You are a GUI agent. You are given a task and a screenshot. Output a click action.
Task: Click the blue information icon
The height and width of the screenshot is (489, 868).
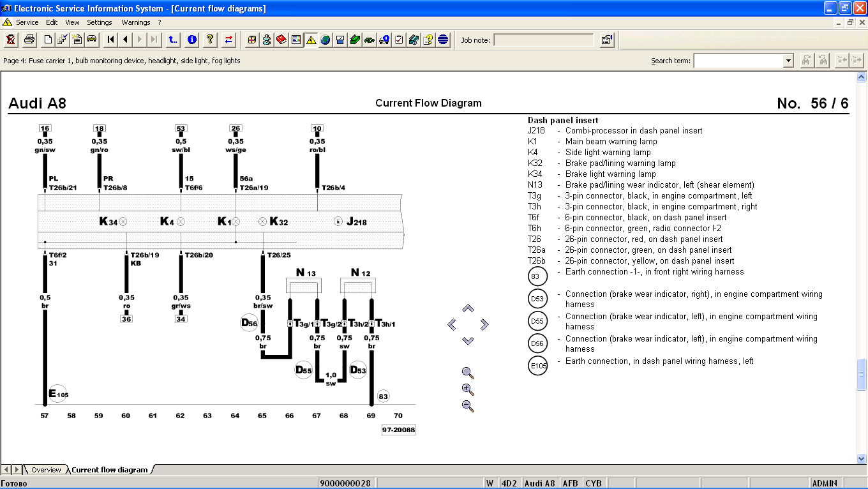click(192, 40)
